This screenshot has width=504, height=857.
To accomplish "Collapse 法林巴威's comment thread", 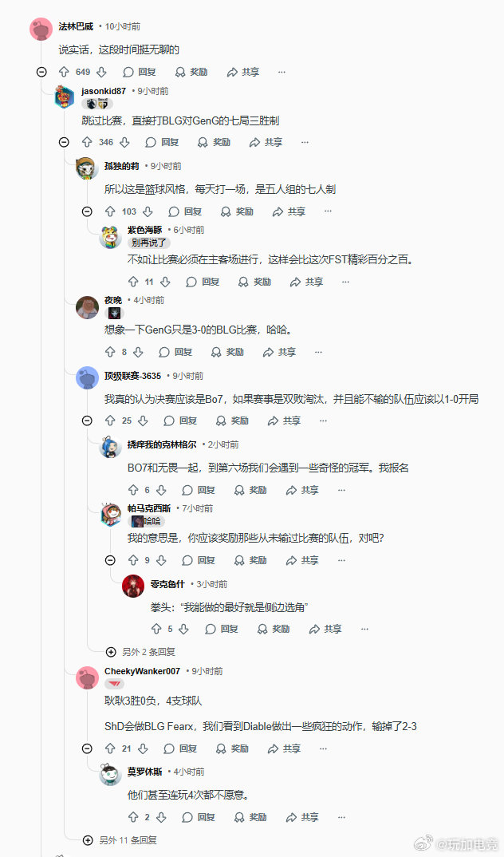I will coord(41,72).
